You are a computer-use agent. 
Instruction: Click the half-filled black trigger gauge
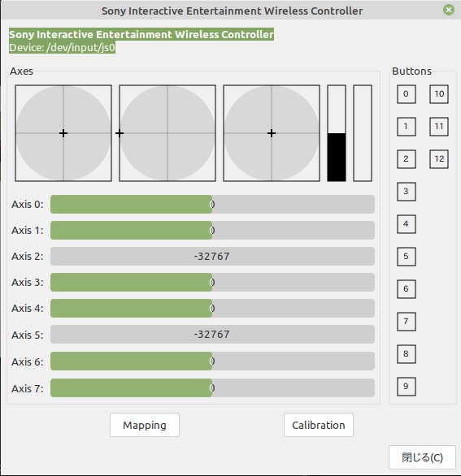[x=337, y=133]
